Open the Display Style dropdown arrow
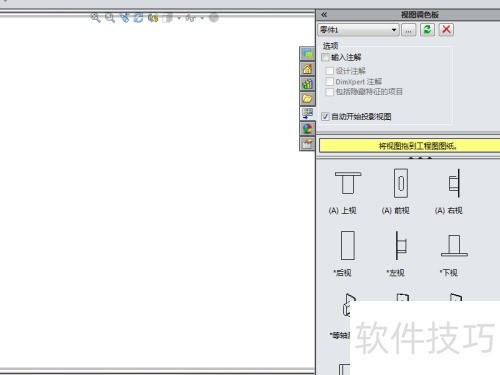 (179, 18)
